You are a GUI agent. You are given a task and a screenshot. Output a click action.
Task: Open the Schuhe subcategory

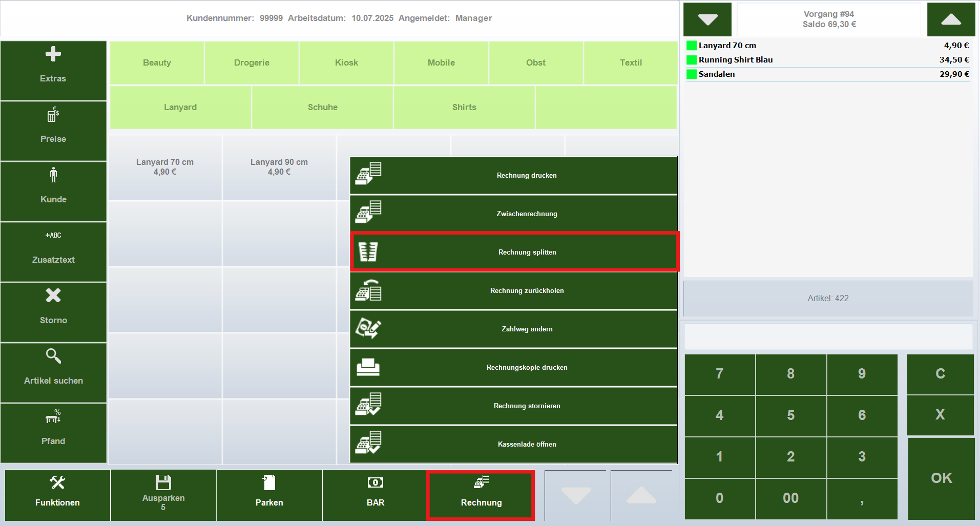click(322, 107)
